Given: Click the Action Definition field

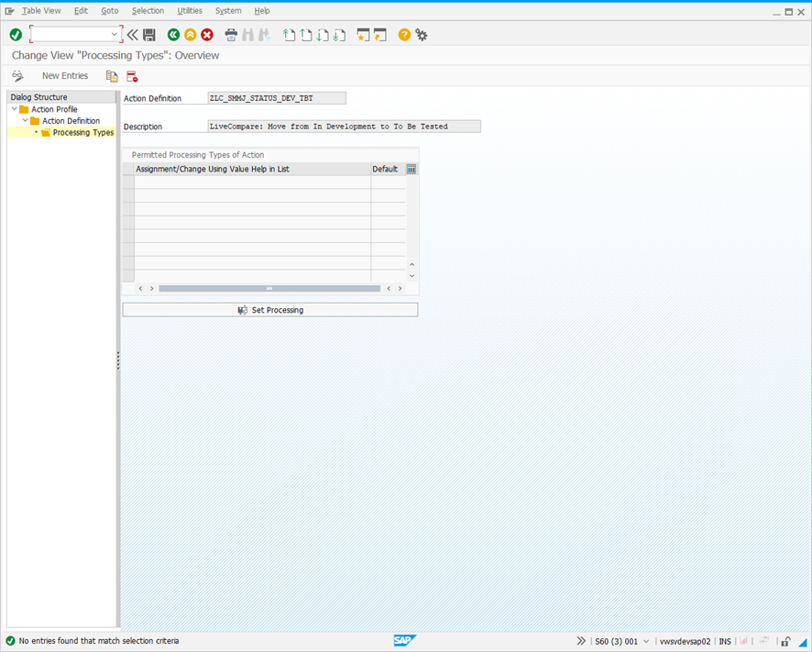Looking at the screenshot, I should point(277,98).
